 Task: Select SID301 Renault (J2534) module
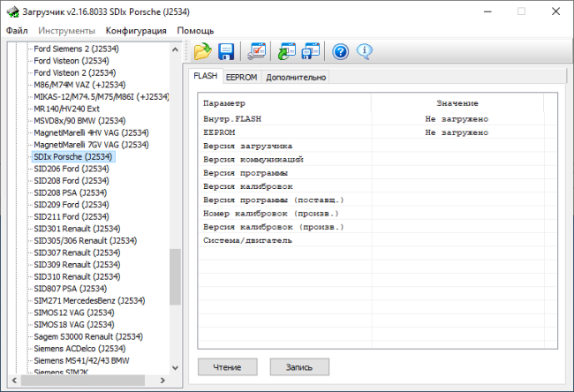[x=77, y=229]
